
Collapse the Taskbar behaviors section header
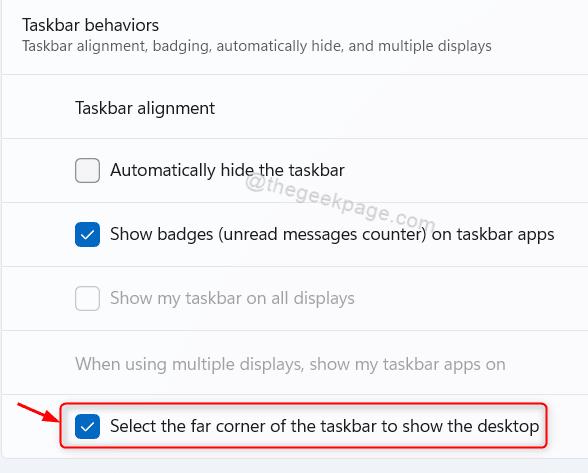click(295, 36)
